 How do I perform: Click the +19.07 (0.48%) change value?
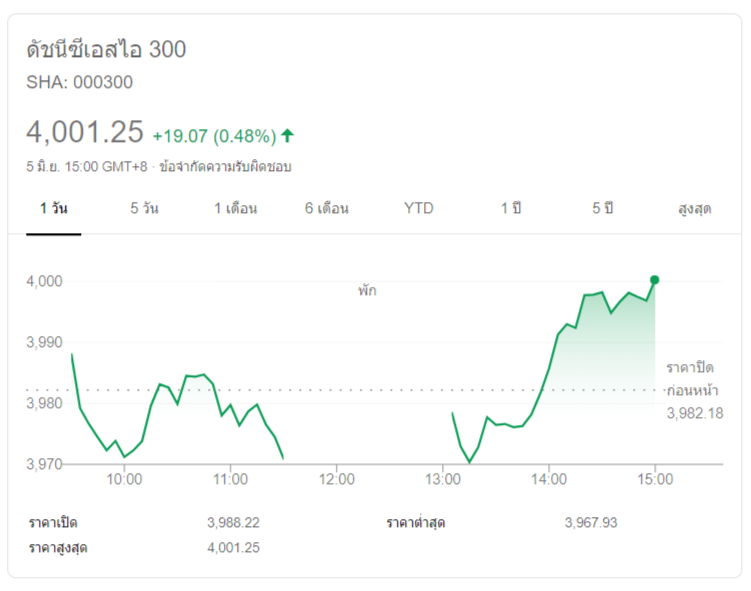[x=214, y=135]
